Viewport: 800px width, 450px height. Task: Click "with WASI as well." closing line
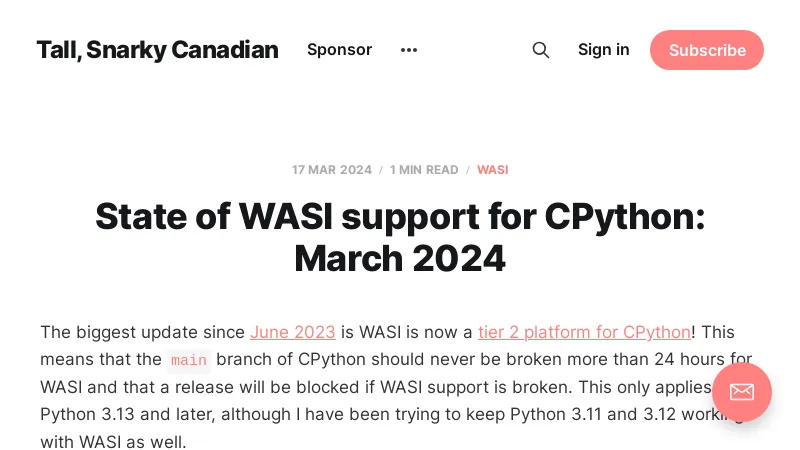tap(113, 441)
